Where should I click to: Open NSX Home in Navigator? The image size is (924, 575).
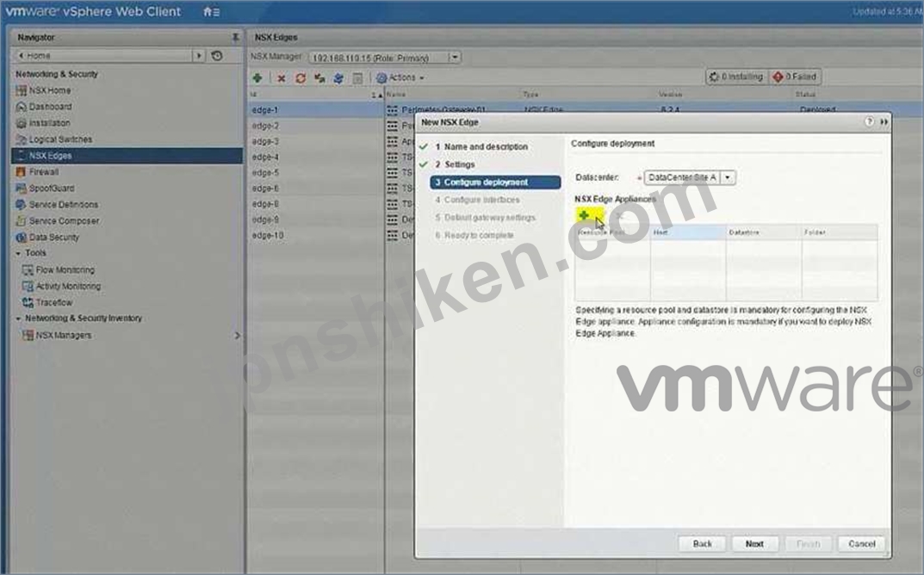click(x=49, y=90)
